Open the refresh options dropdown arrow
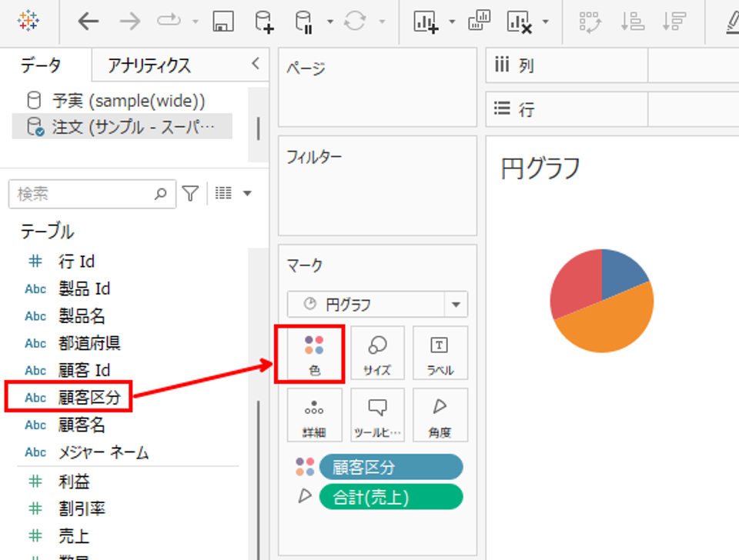Viewport: 739px width, 560px height. click(x=383, y=22)
